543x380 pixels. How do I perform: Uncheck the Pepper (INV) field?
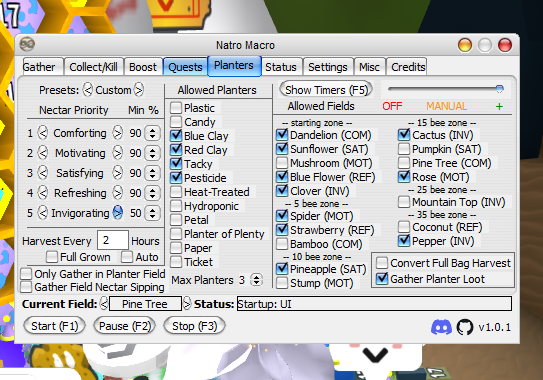coord(404,241)
